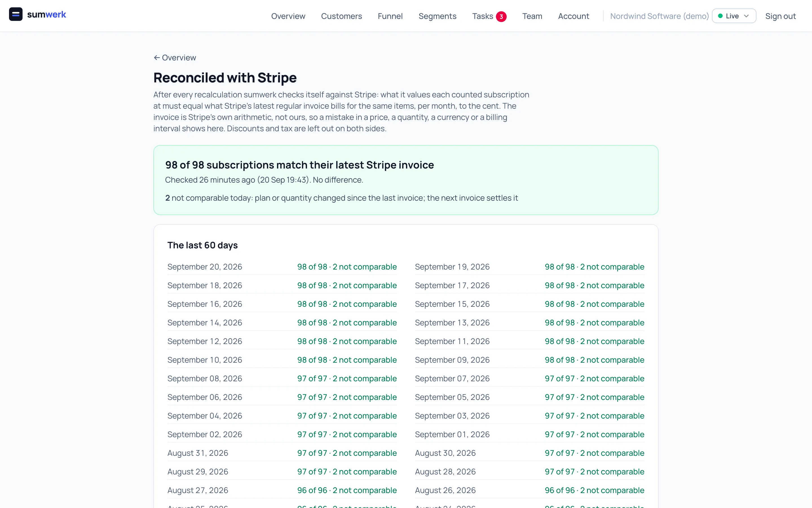Open the Funnel tab in navigation
Image resolution: width=812 pixels, height=508 pixels.
(x=390, y=16)
